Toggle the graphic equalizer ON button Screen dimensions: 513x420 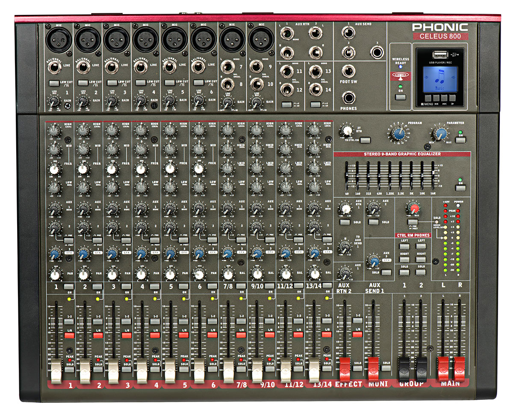[460, 187]
